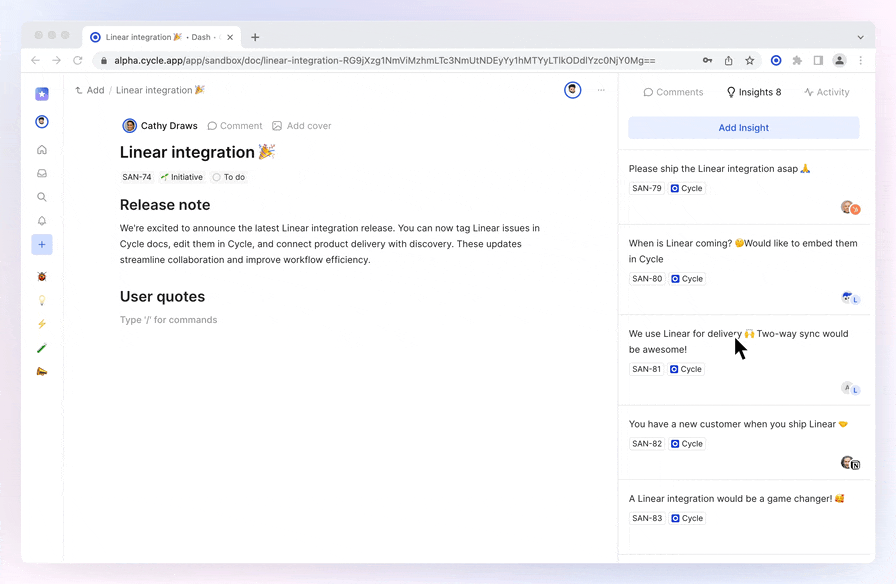Click the Release note heading
Viewport: 896px width, 584px height.
165,205
